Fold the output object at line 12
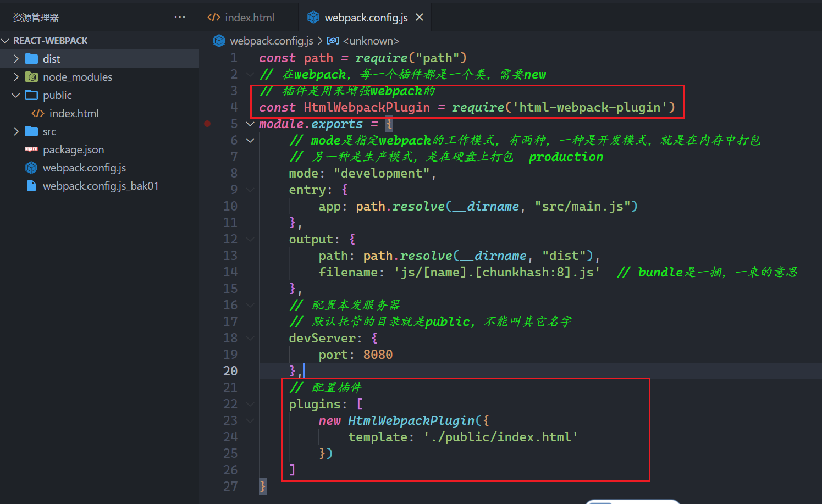 coord(250,239)
